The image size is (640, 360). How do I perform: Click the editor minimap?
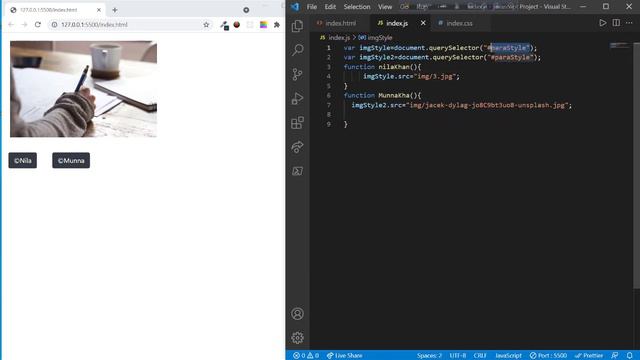click(620, 45)
